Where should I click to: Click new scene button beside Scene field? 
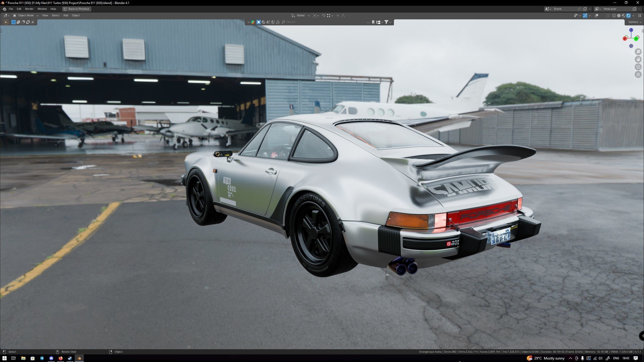pos(585,9)
